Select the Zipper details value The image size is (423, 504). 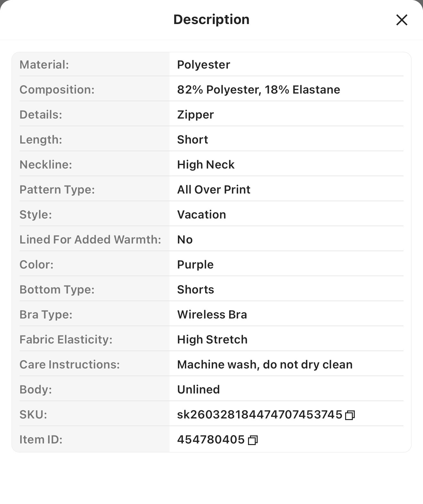click(x=195, y=115)
